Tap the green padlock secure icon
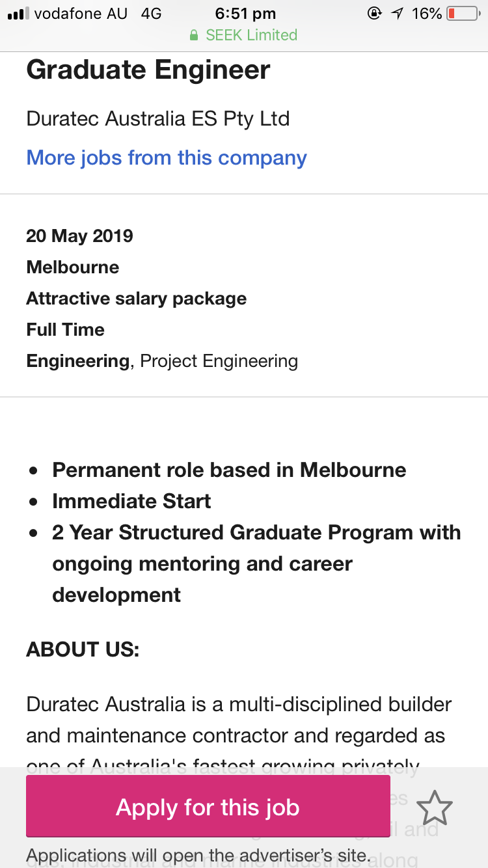This screenshot has height=868, width=488. 193,35
